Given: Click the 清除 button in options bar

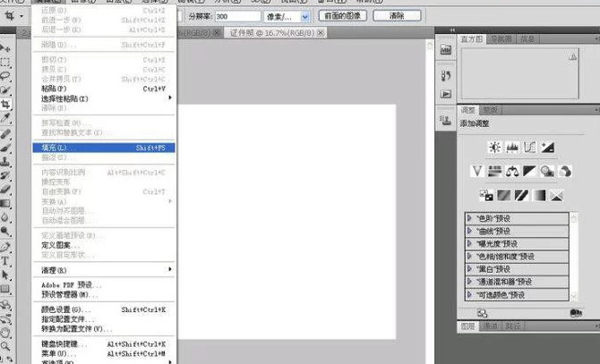Looking at the screenshot, I should coord(397,16).
